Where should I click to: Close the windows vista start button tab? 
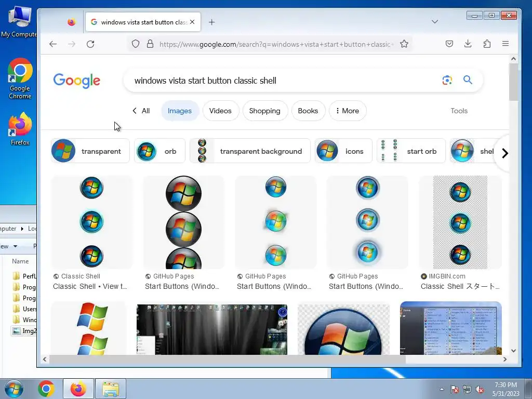(x=192, y=22)
